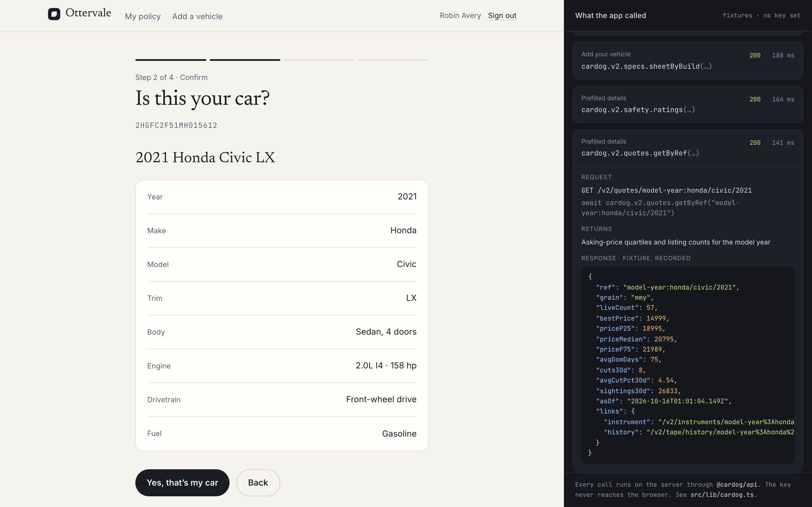Expand the safety.ratings call entry
Image resolution: width=812 pixels, height=507 pixels.
point(687,104)
